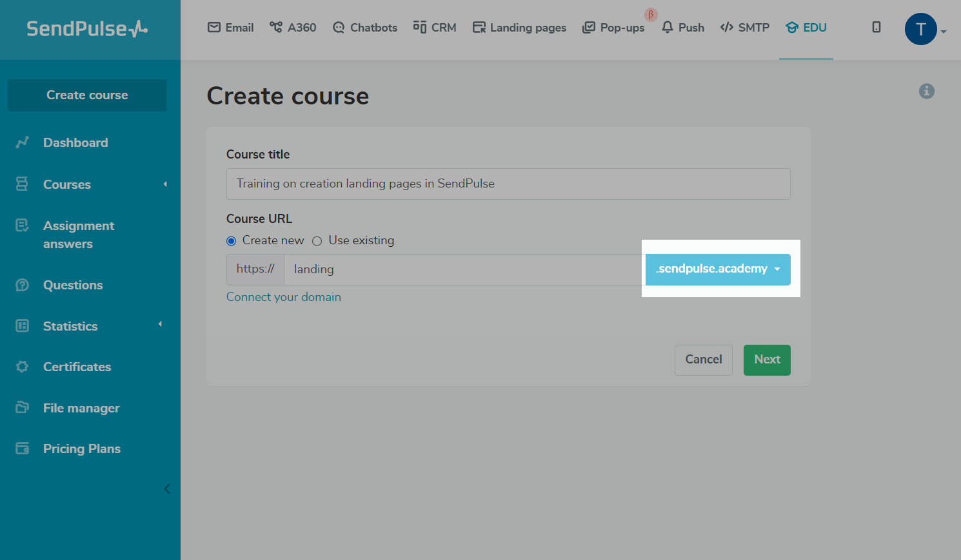Click the Certificates badge icon

(x=22, y=367)
